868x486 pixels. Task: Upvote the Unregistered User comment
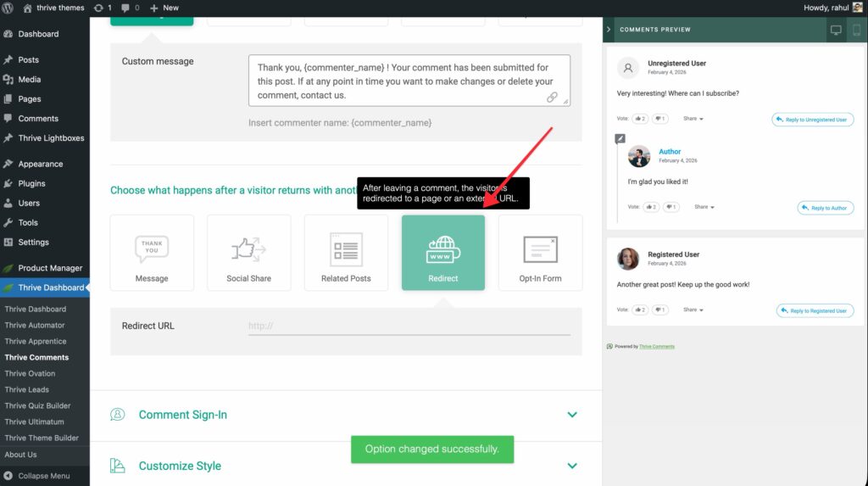639,119
